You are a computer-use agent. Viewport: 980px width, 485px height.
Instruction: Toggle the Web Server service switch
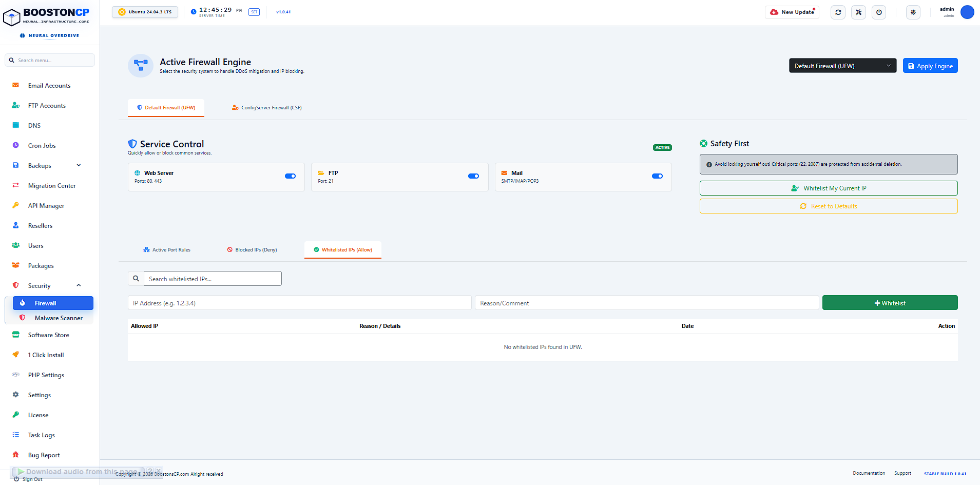point(290,176)
